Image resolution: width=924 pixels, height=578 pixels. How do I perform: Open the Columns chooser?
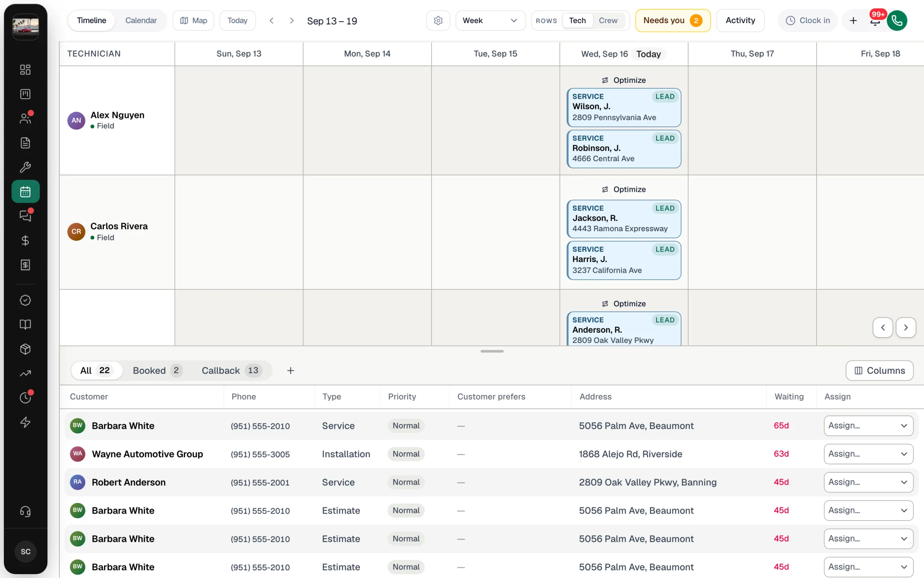tap(879, 370)
